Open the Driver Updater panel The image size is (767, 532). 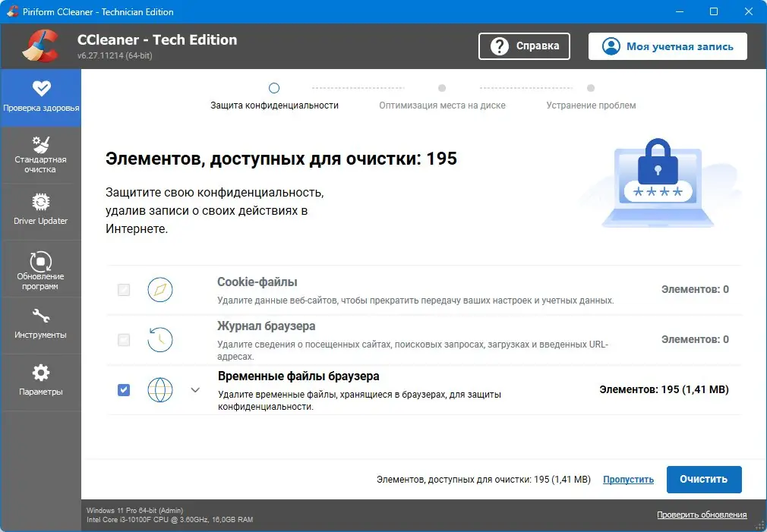click(x=41, y=211)
